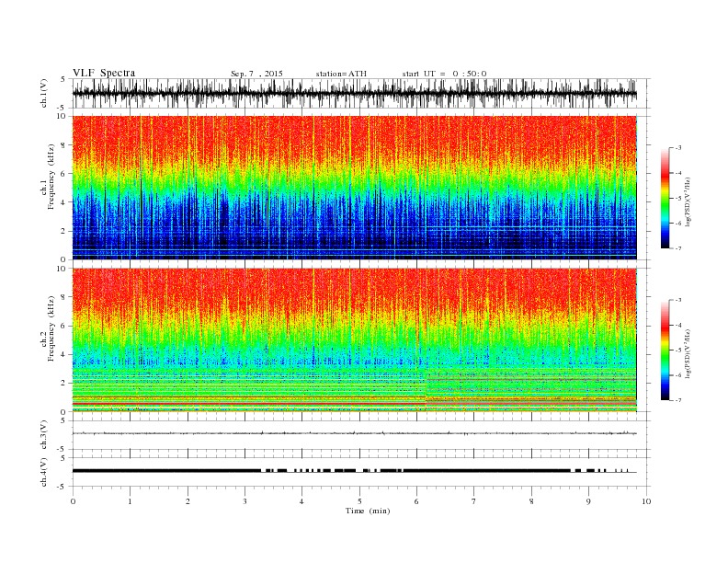Click the time axis tick label "5"

point(359,501)
